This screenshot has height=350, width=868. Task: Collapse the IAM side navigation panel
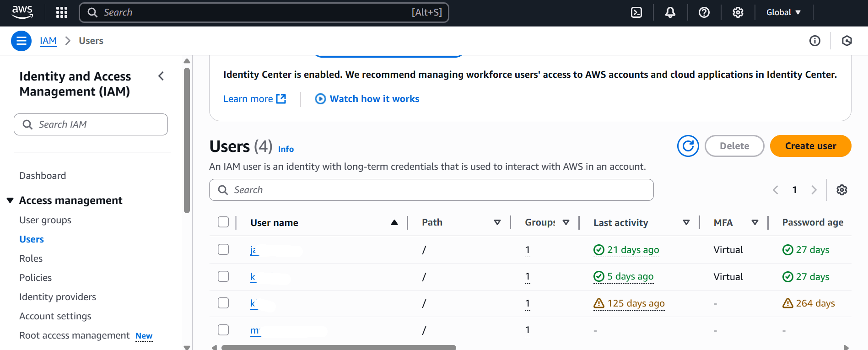161,76
